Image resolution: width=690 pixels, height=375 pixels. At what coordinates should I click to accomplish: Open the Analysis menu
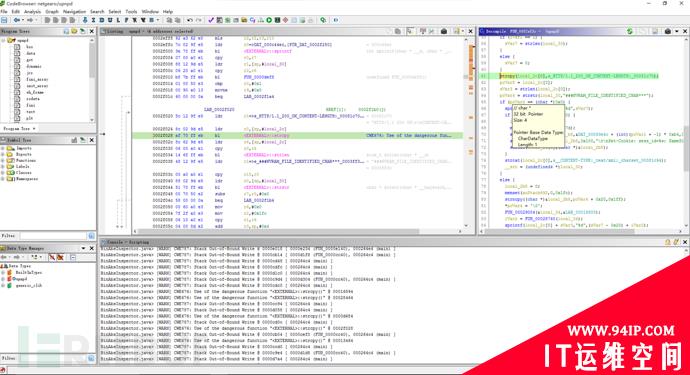pyautogui.click(x=32, y=11)
